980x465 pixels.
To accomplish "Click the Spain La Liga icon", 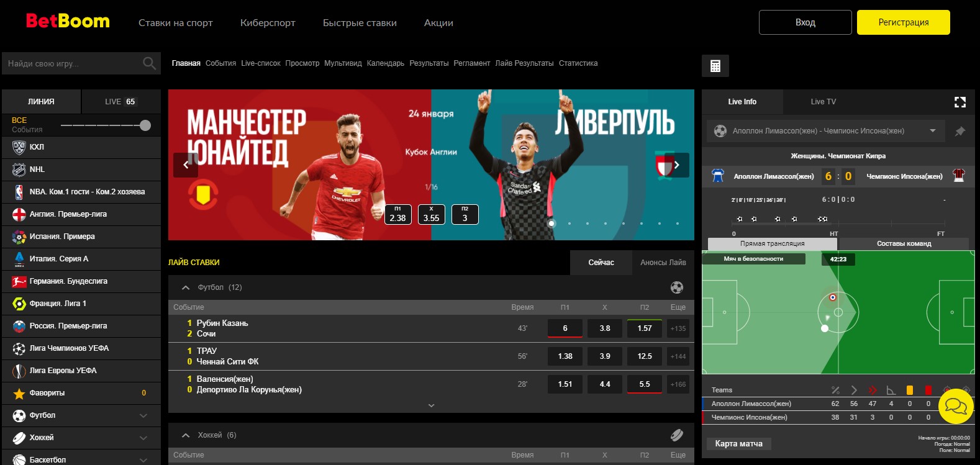I will tap(19, 237).
